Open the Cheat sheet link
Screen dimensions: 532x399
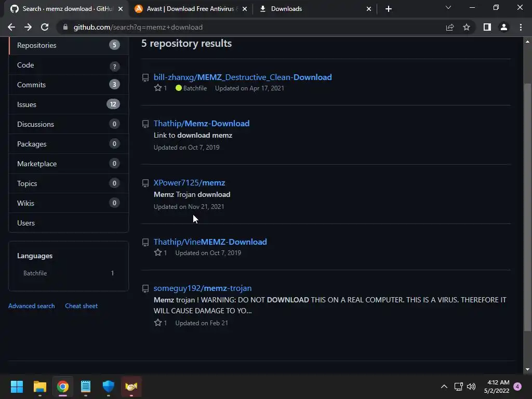coord(82,305)
